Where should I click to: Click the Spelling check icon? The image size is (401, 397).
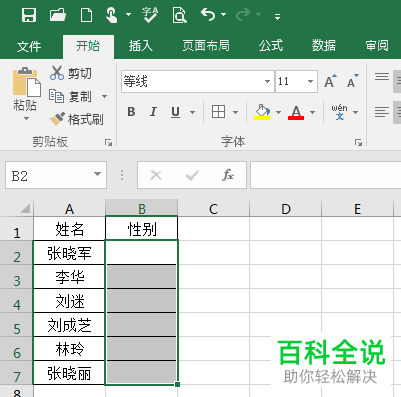150,15
